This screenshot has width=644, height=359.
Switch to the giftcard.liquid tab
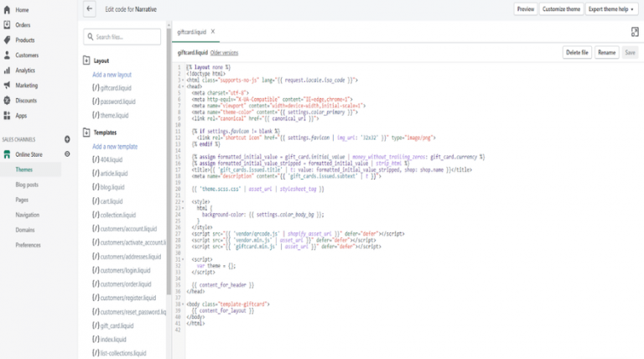(x=190, y=32)
